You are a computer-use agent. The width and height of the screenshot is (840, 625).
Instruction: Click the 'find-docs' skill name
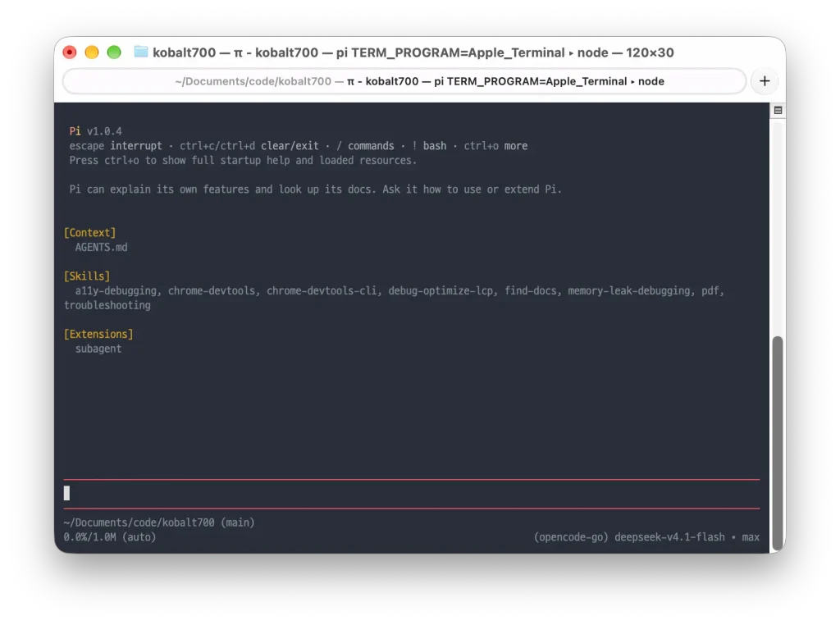531,291
